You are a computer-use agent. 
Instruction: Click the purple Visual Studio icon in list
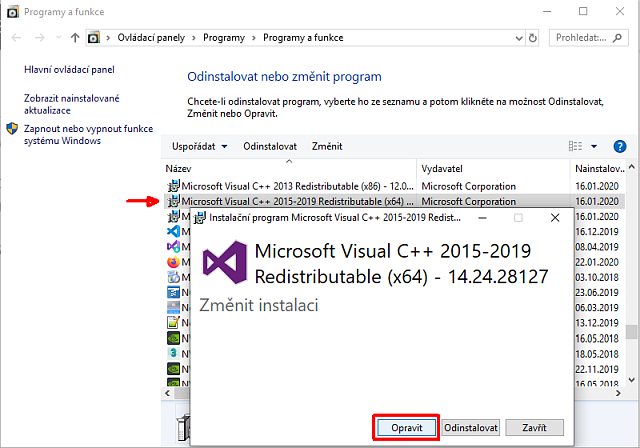pyautogui.click(x=173, y=247)
